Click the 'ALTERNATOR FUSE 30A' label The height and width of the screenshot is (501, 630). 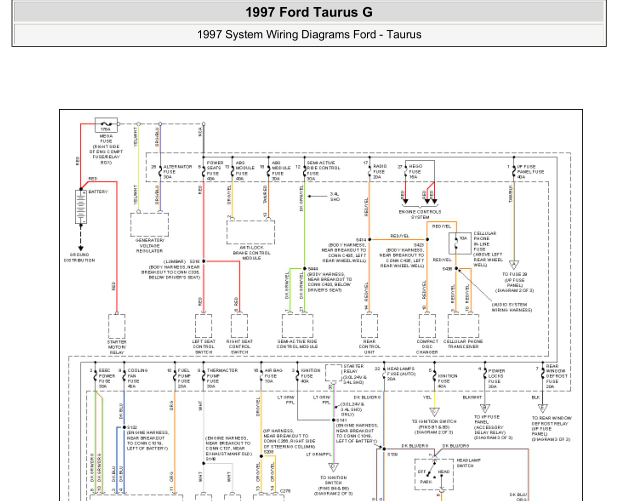pyautogui.click(x=177, y=172)
